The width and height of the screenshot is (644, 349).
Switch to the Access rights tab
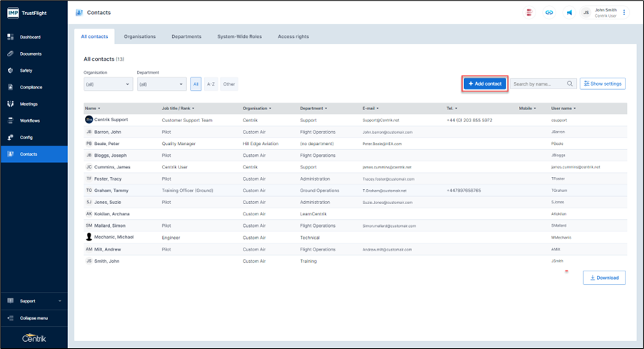point(293,36)
